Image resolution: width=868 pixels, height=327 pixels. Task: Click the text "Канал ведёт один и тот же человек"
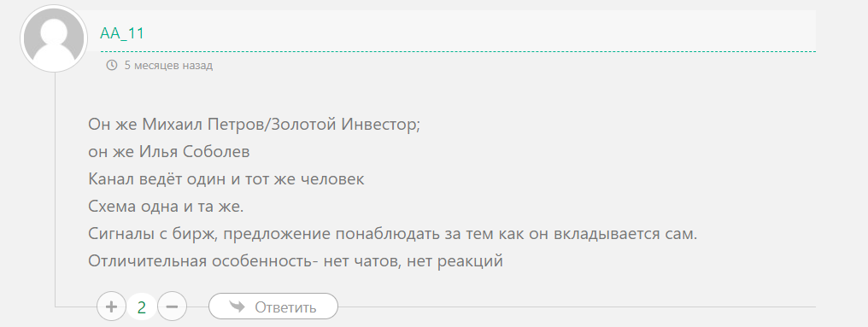coord(226,179)
